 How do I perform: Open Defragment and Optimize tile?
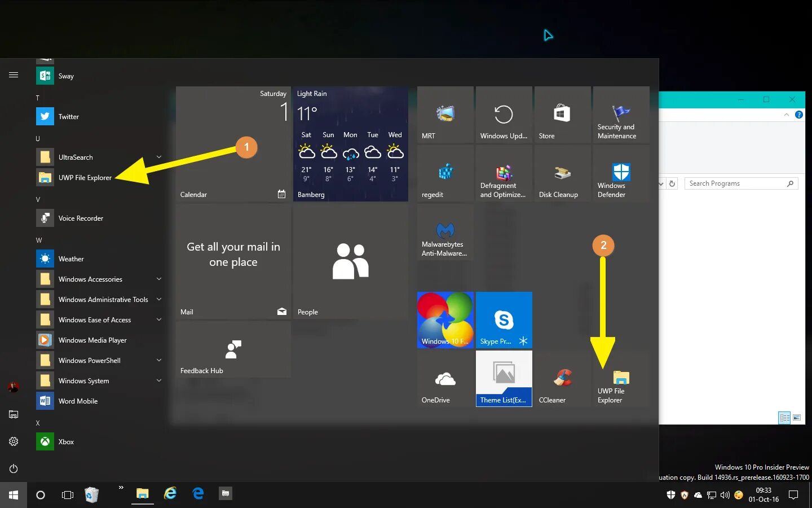(504, 173)
